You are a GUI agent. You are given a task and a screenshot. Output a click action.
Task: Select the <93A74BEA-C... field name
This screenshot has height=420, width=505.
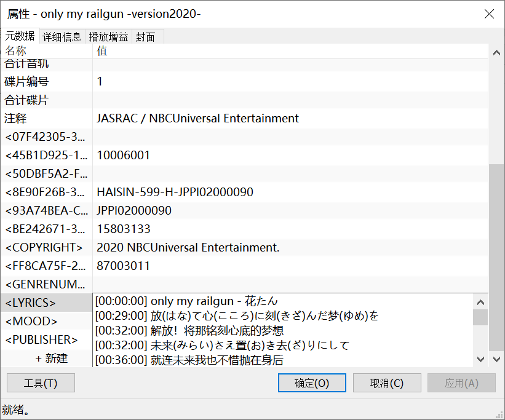46,210
